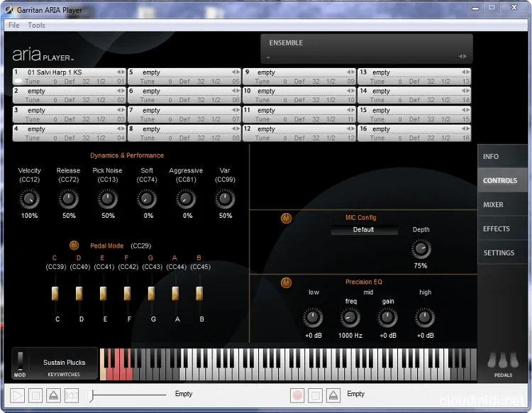Click the Precision EQ low knob

[x=313, y=317]
